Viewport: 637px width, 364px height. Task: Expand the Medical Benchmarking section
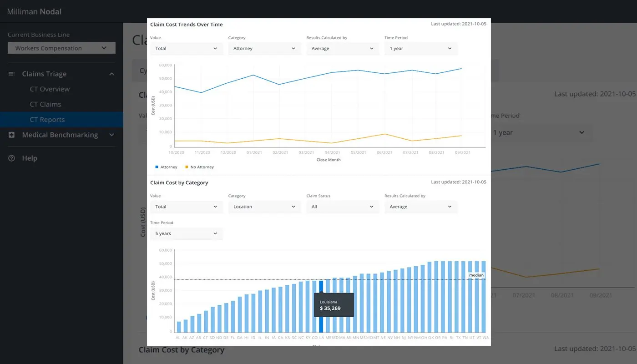pyautogui.click(x=111, y=135)
